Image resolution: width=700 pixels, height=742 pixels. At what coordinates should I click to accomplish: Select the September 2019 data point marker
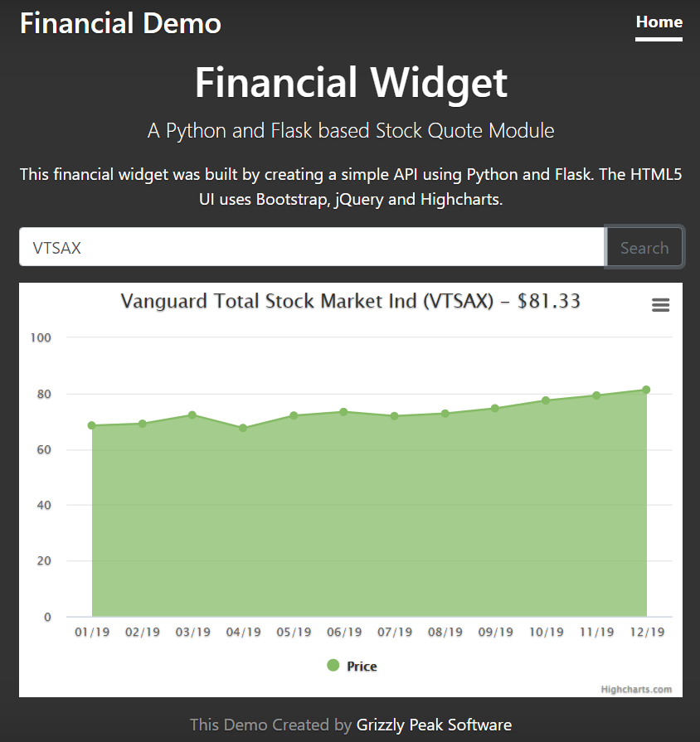[x=495, y=408]
